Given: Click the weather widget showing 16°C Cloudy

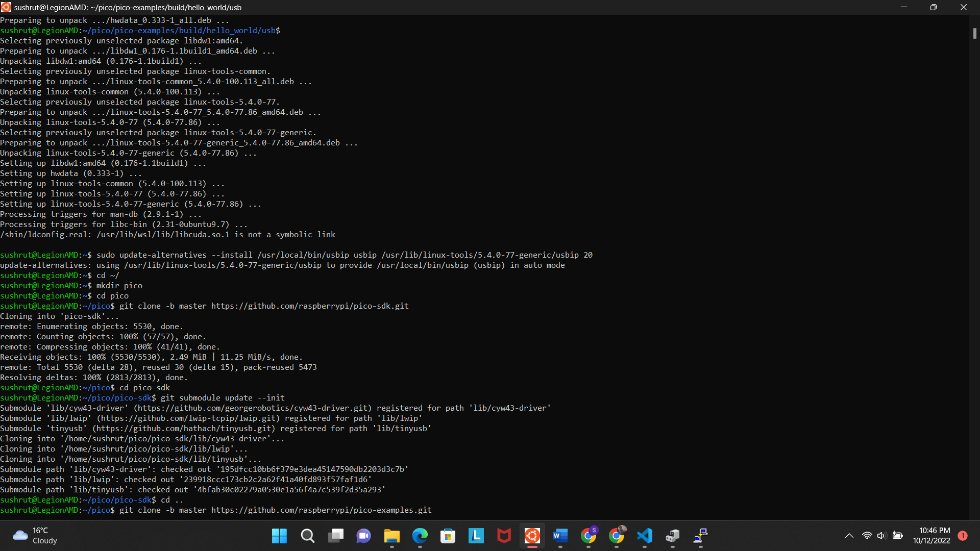Looking at the screenshot, I should tap(33, 536).
